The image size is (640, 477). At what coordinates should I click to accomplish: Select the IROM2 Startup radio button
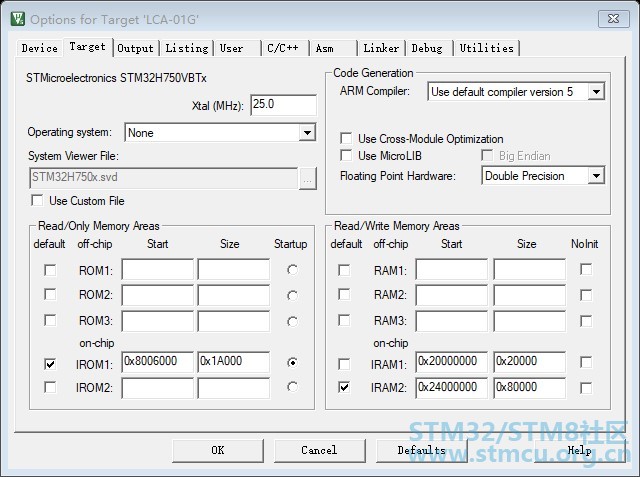tap(292, 387)
